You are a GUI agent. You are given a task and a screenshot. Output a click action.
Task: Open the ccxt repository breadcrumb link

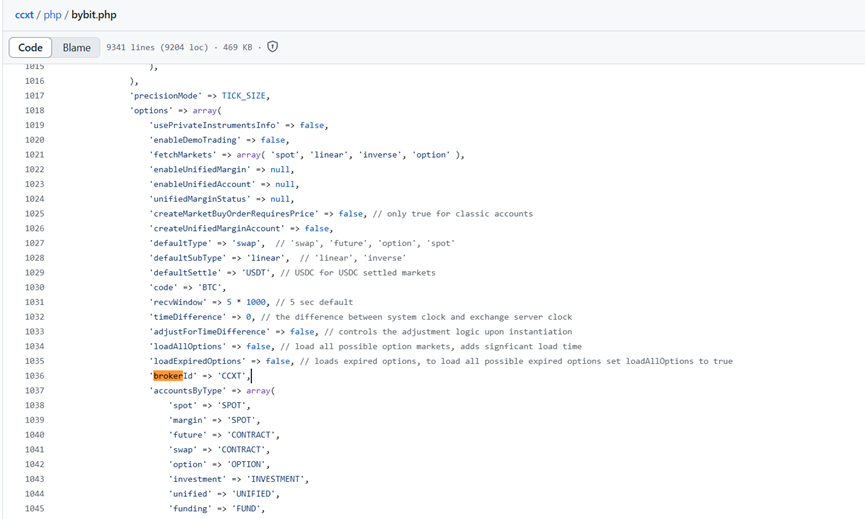point(24,15)
